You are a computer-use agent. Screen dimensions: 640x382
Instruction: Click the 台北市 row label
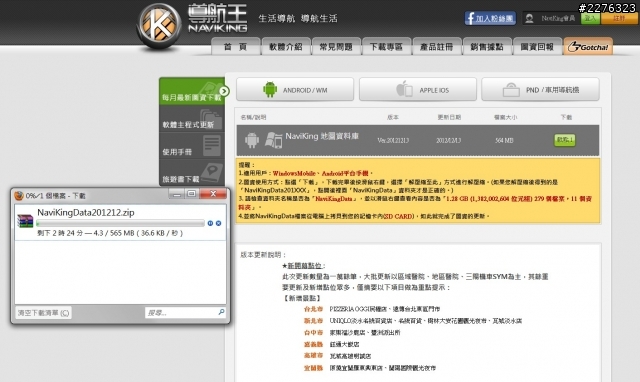tap(313, 309)
